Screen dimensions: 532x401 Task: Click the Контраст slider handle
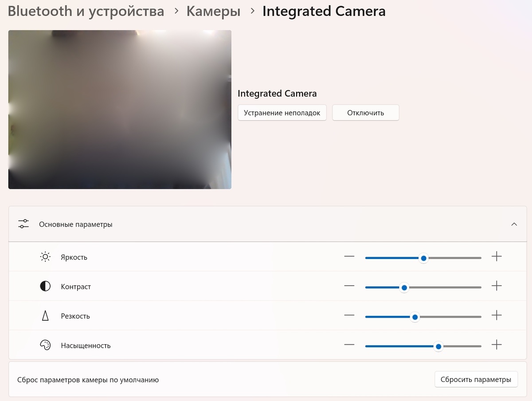pos(404,287)
